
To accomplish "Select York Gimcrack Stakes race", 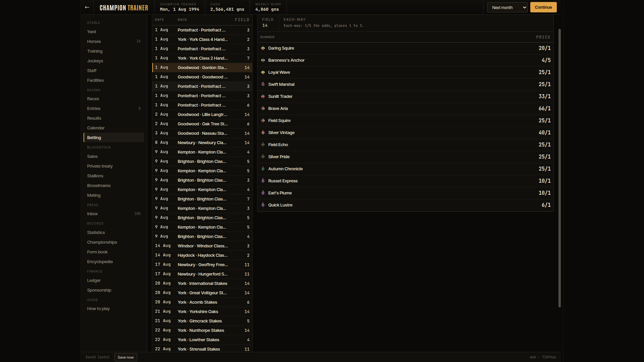I will [202, 321].
